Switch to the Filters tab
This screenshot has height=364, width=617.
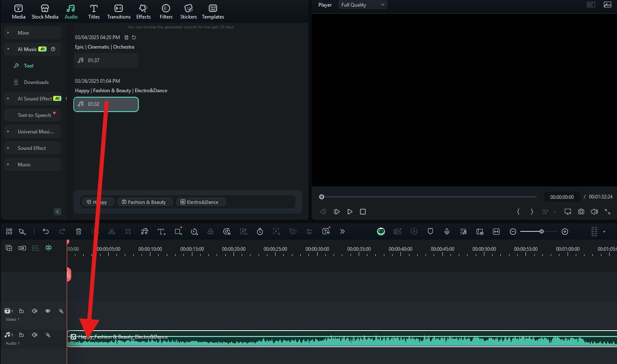[166, 12]
